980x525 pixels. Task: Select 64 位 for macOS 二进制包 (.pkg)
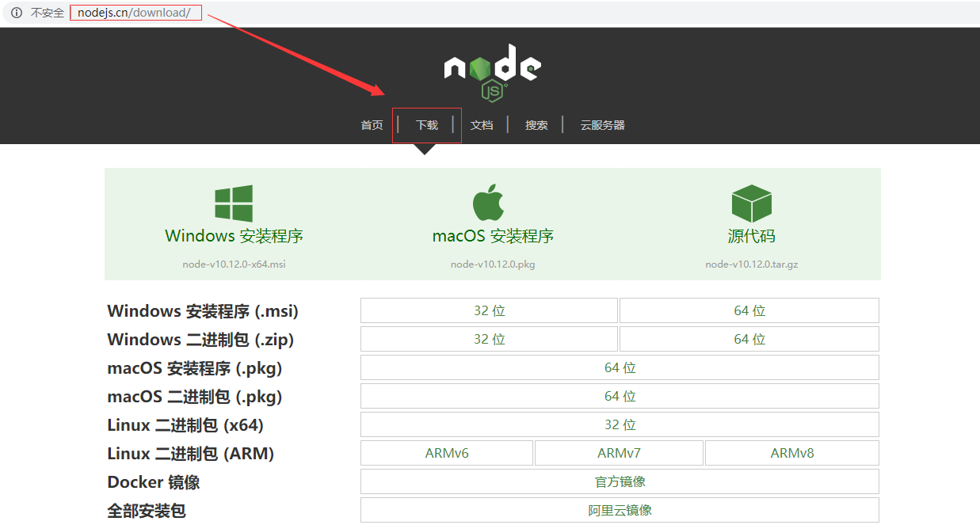tap(620, 396)
